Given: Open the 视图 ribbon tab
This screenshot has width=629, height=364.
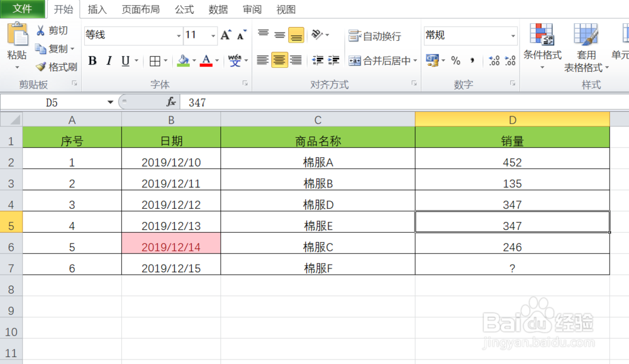Looking at the screenshot, I should [x=286, y=9].
